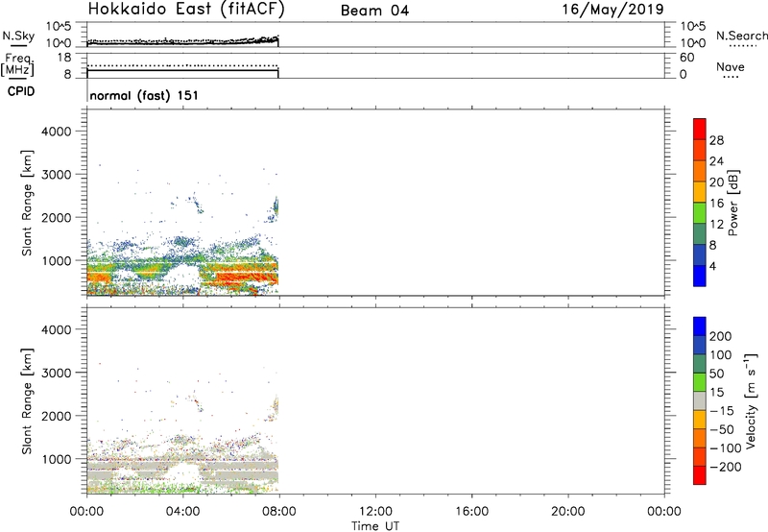The width and height of the screenshot is (768, 532).
Task: Click the frequency trace line in the Freq. panel
Action: point(182,70)
